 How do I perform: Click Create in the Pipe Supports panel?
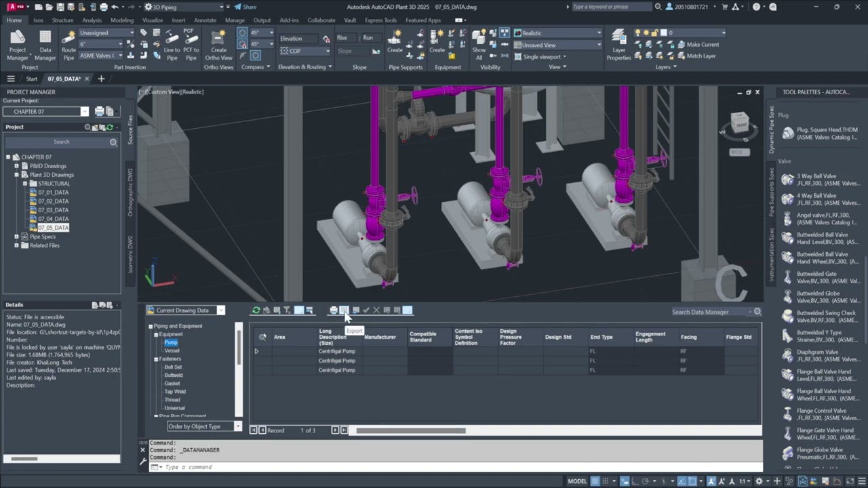point(395,41)
